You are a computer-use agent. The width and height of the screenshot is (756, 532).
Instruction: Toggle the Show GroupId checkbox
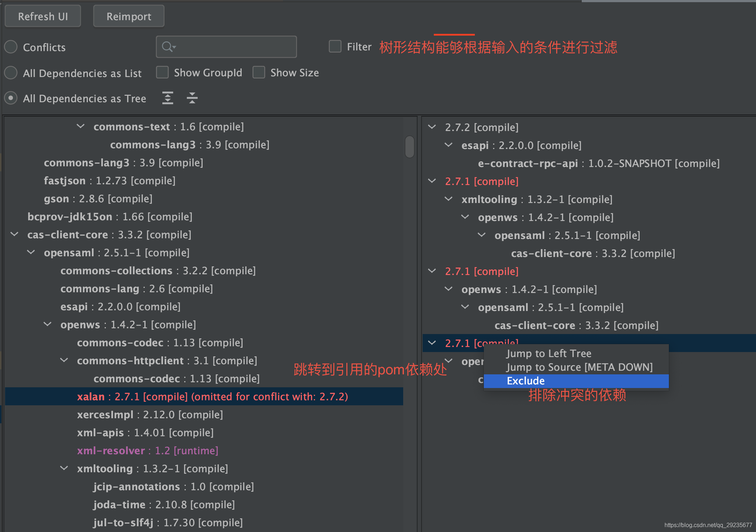(162, 72)
